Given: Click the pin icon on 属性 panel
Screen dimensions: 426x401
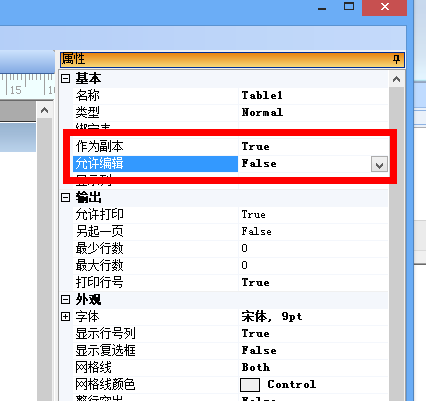Looking at the screenshot, I should point(396,59).
